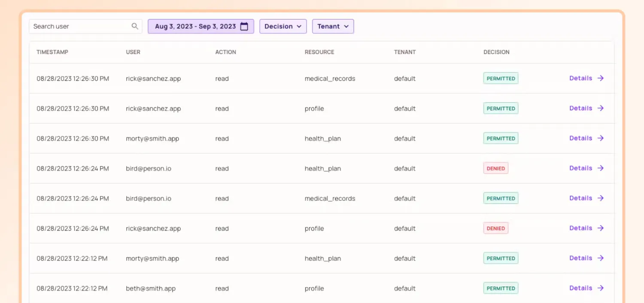644x303 pixels.
Task: Focus the Search user field
Action: (x=85, y=26)
